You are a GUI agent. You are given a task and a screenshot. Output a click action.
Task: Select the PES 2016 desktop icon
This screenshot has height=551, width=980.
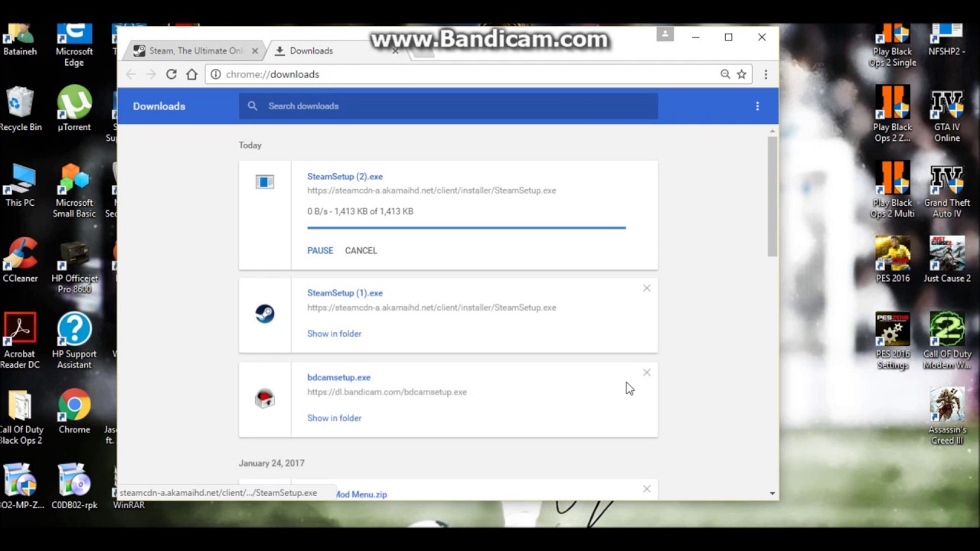coord(893,260)
